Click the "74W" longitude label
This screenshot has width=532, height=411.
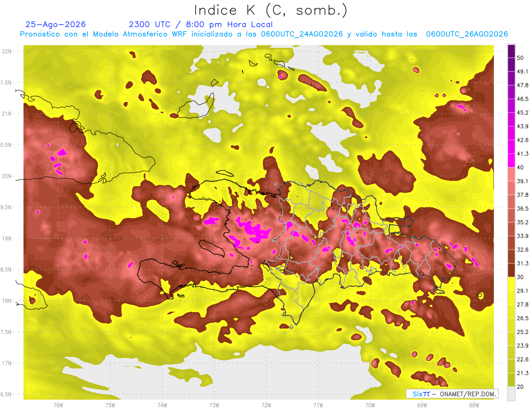pos(162,405)
